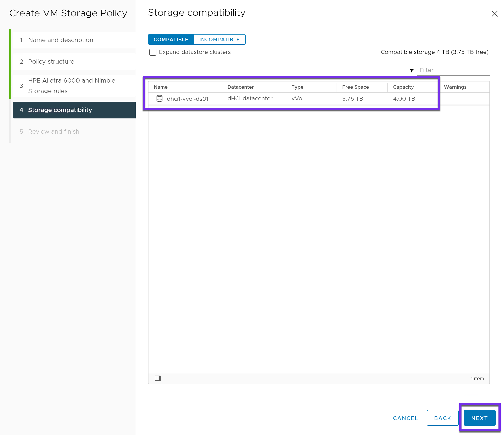This screenshot has height=435, width=504.
Task: Open the column toggle icon in table footer
Action: pos(158,378)
